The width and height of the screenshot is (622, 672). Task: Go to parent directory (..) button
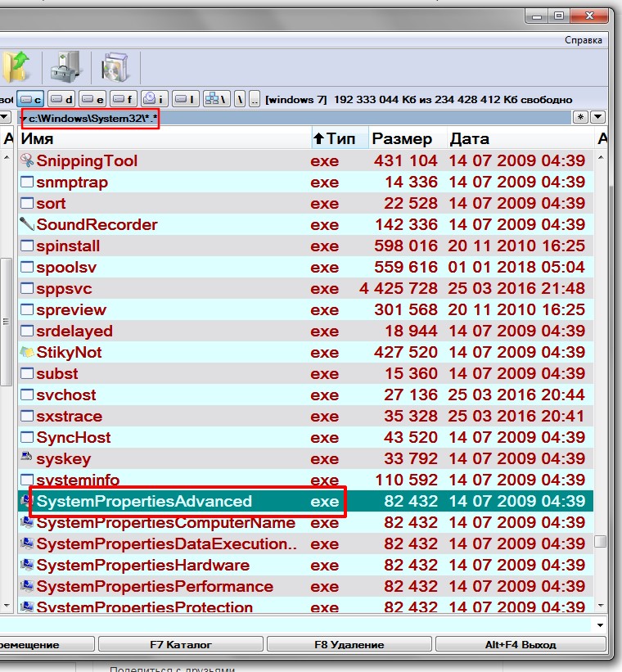click(255, 99)
